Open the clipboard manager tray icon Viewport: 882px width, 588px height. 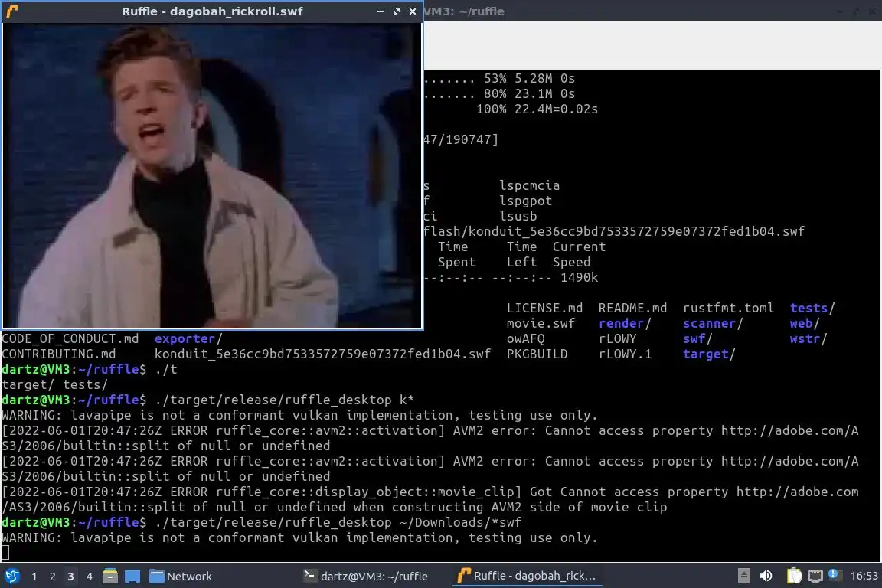[794, 576]
